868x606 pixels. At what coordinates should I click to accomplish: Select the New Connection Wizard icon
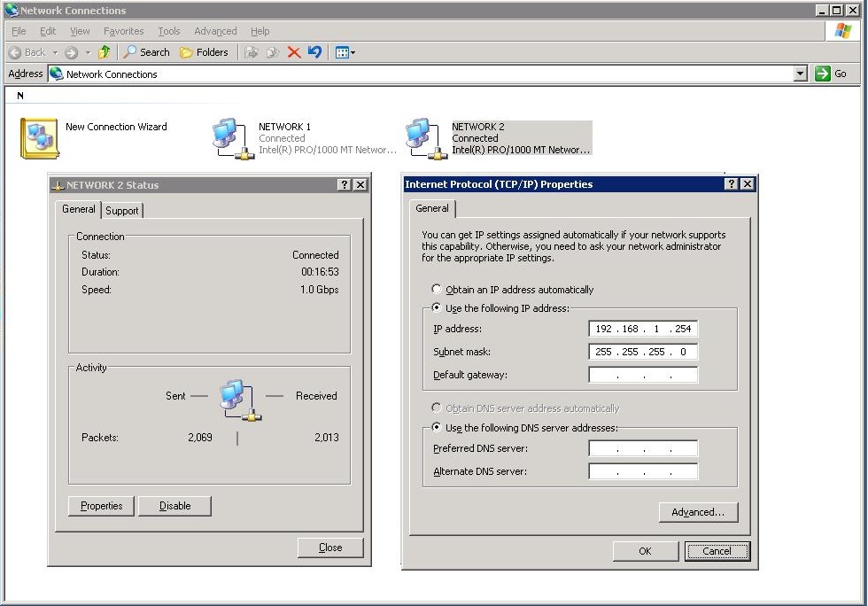39,138
